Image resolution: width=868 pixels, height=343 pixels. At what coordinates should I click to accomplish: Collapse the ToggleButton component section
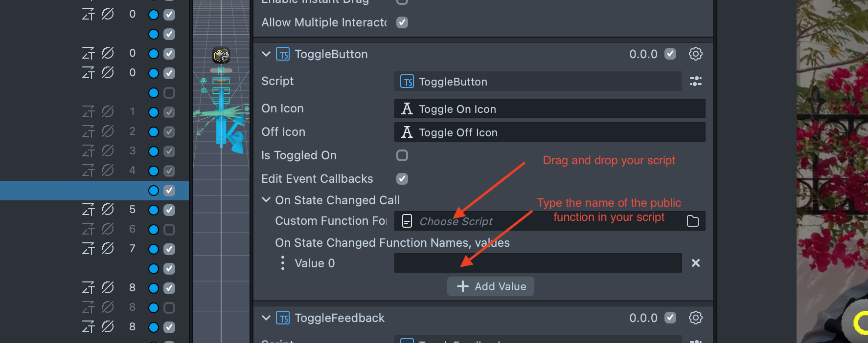coord(266,54)
